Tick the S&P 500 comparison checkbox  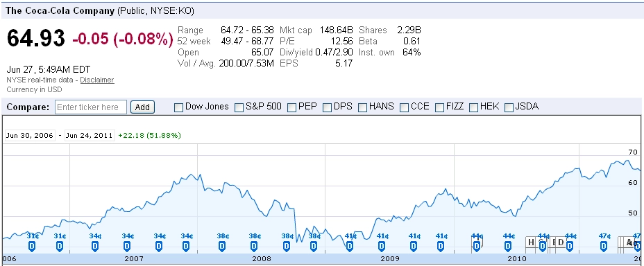coord(239,107)
